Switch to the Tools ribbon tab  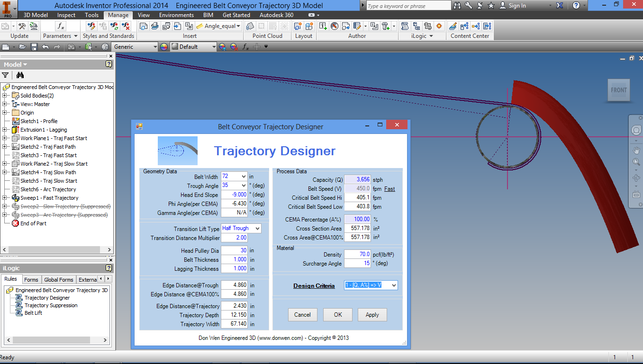[91, 15]
